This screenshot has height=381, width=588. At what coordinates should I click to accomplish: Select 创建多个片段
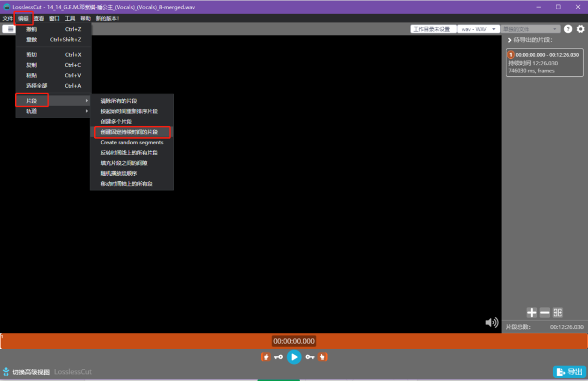click(x=132, y=121)
